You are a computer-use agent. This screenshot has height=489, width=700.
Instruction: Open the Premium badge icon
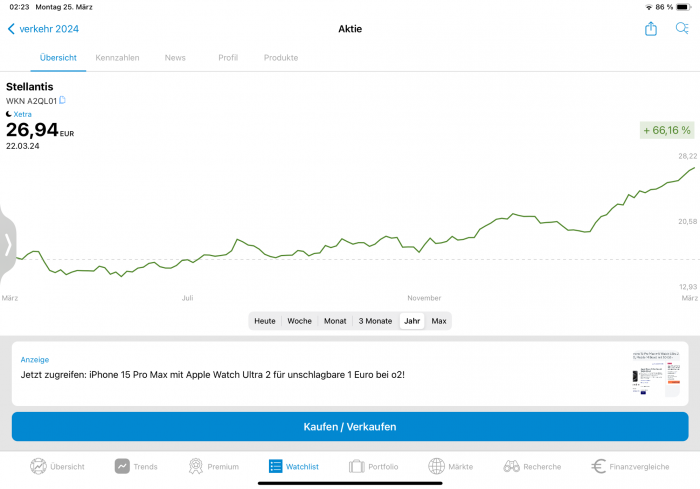point(196,466)
